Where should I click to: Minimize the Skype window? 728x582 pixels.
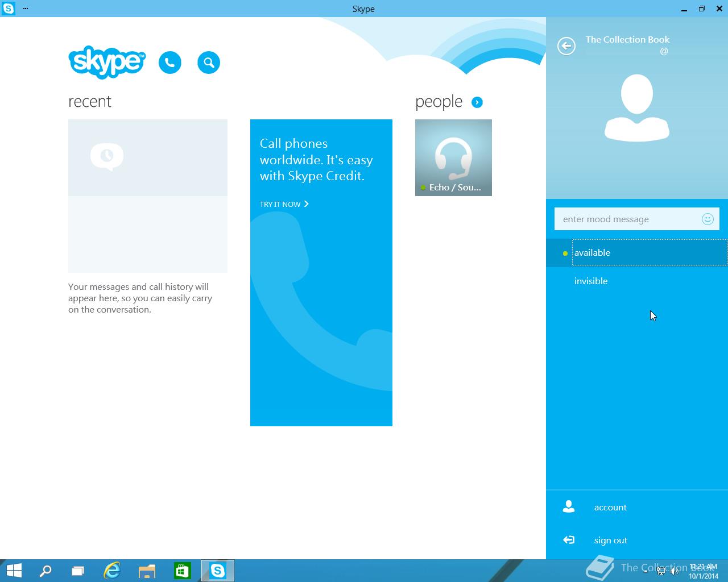[683, 9]
